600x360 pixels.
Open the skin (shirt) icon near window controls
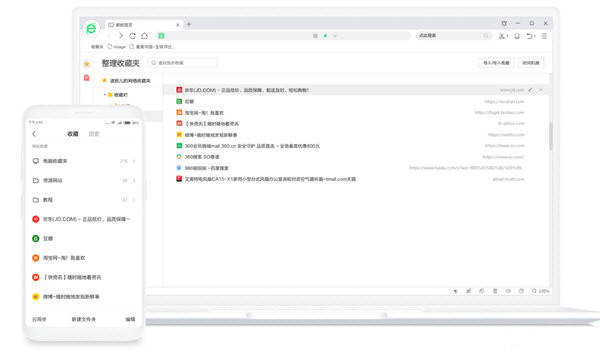[x=504, y=23]
